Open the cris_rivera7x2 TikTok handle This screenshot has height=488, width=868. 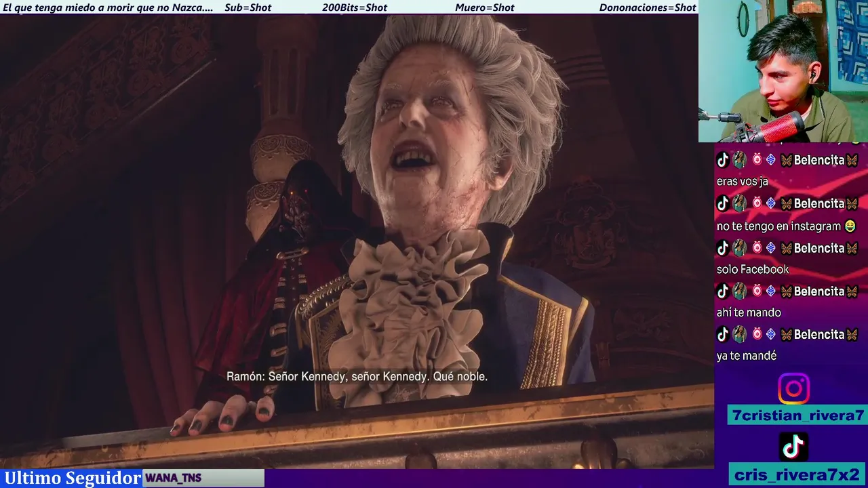(797, 474)
